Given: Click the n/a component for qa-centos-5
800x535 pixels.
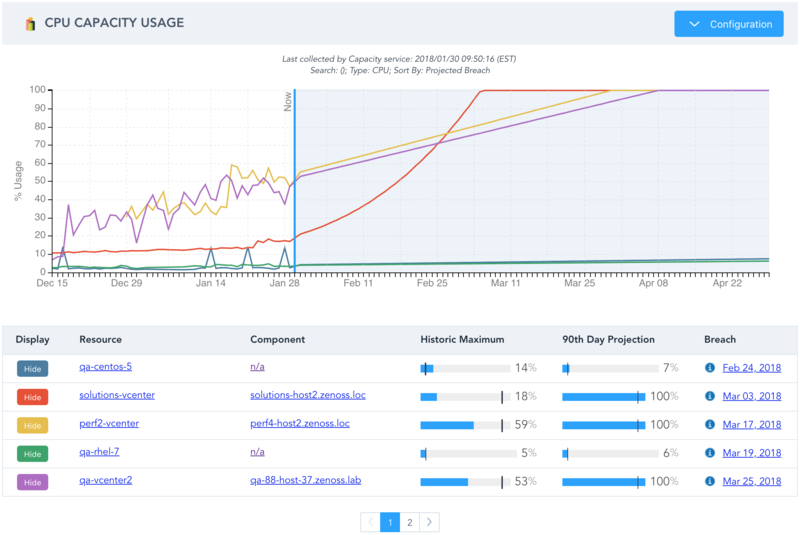Looking at the screenshot, I should coord(257,367).
